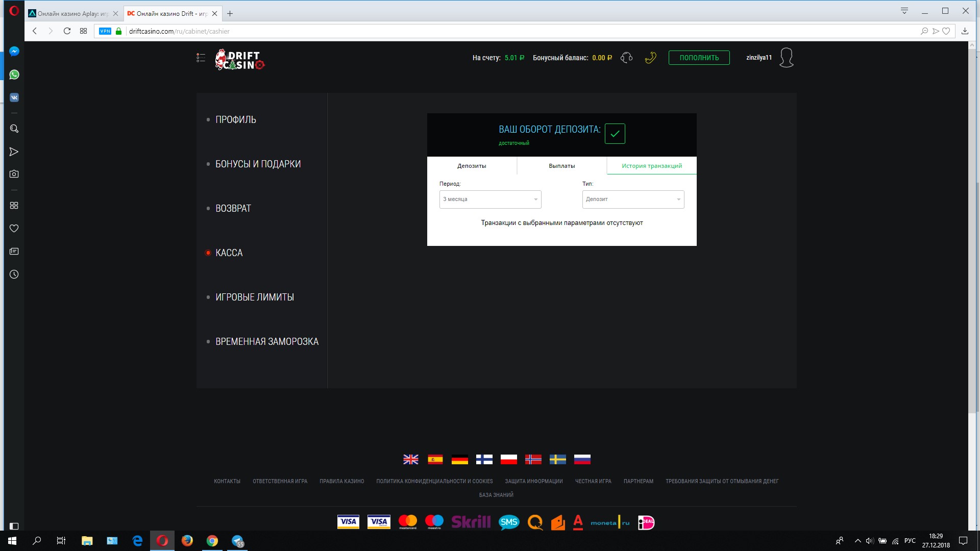Open the hamburger menu beside Drift logo
Screen dimensions: 980x551
tap(201, 58)
